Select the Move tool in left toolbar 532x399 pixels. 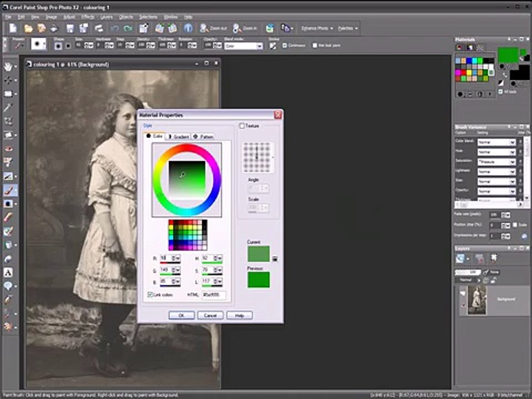(x=7, y=80)
